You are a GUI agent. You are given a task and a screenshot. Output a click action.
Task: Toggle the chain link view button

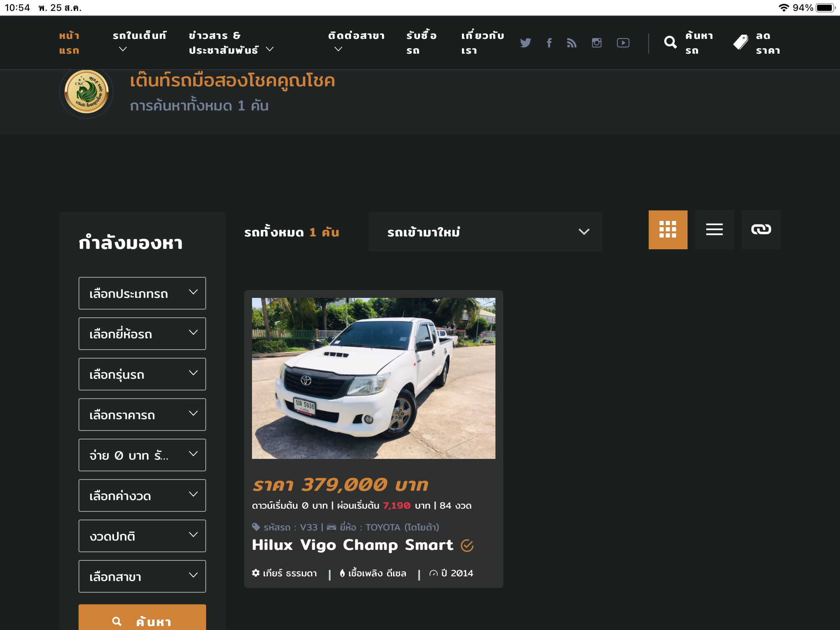click(x=761, y=230)
